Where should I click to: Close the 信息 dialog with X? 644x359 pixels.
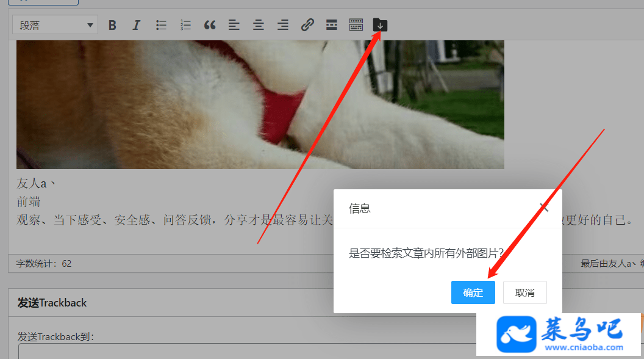pos(544,208)
